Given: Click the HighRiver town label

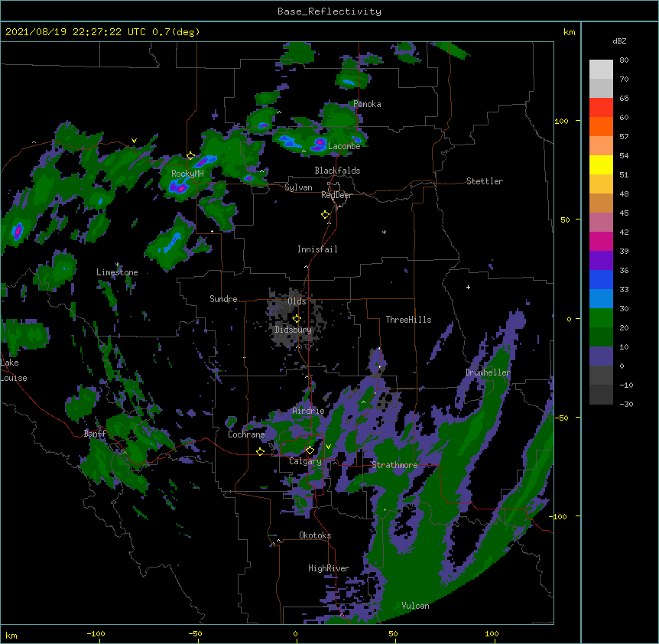Looking at the screenshot, I should 329,568.
